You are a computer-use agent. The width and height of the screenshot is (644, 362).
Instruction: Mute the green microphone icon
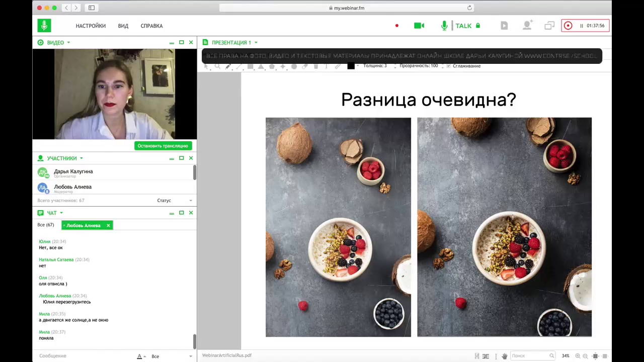tap(444, 26)
